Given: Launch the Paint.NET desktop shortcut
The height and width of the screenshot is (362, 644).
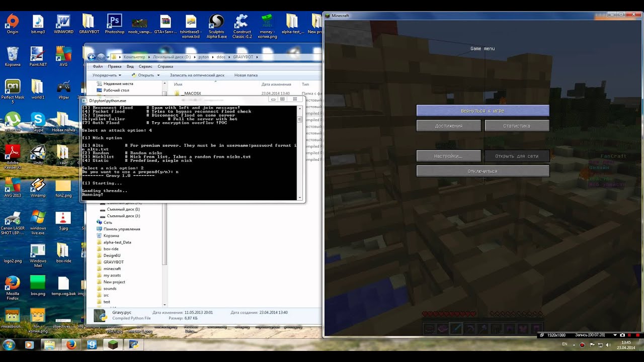Looking at the screenshot, I should click(38, 57).
